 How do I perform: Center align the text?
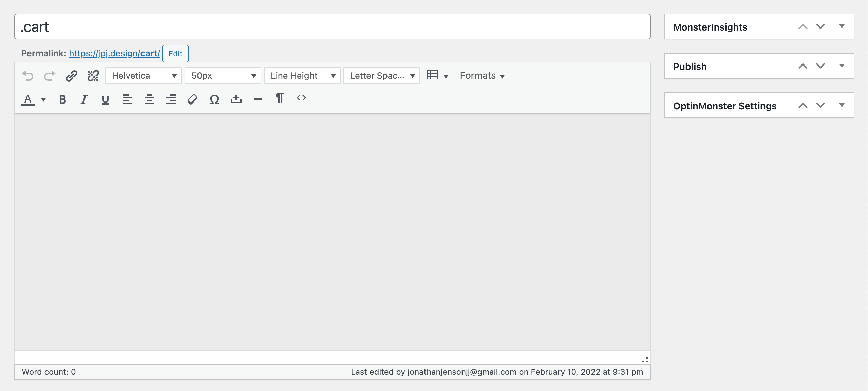[x=149, y=99]
